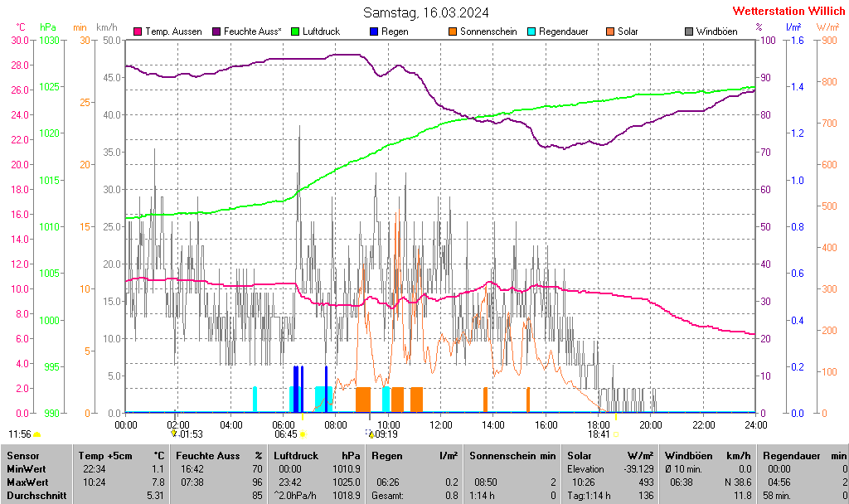Click the 06:45 sunrise time label
This screenshot has height=504, width=849.
tap(286, 434)
